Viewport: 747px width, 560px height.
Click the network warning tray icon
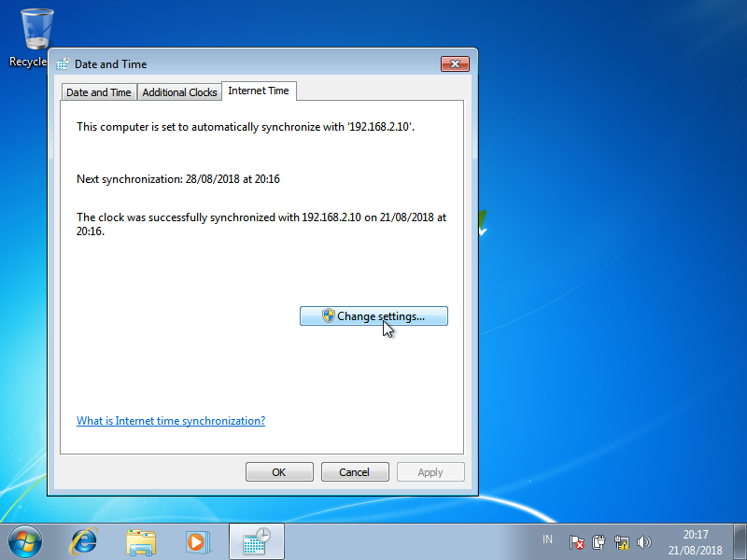pyautogui.click(x=621, y=542)
